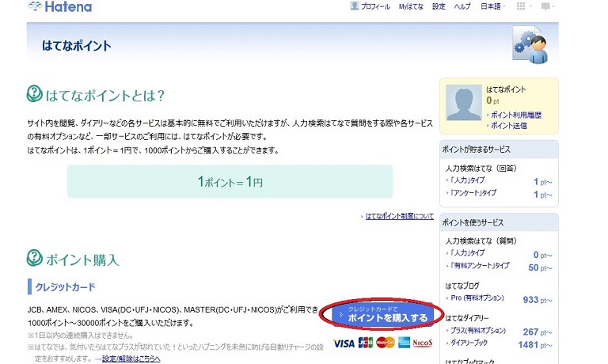Screen dimensions: 608x364
Task: Open the notifications speech bubble icon
Action: click(548, 6)
